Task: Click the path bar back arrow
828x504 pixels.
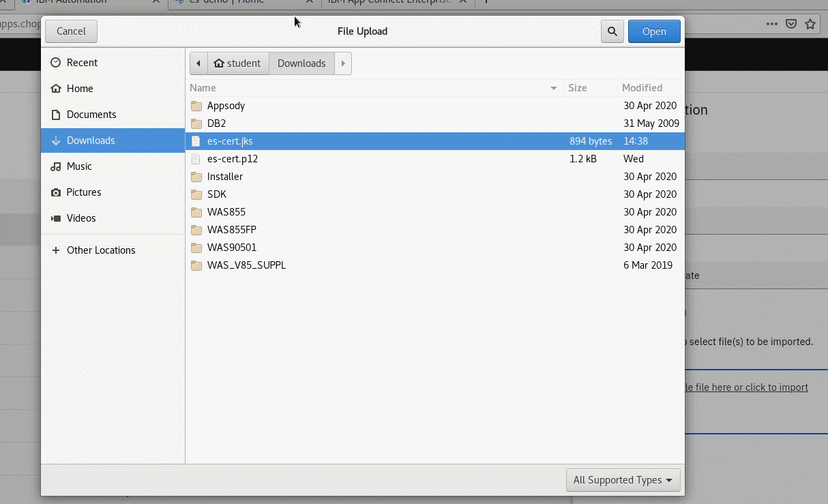Action: tap(198, 63)
